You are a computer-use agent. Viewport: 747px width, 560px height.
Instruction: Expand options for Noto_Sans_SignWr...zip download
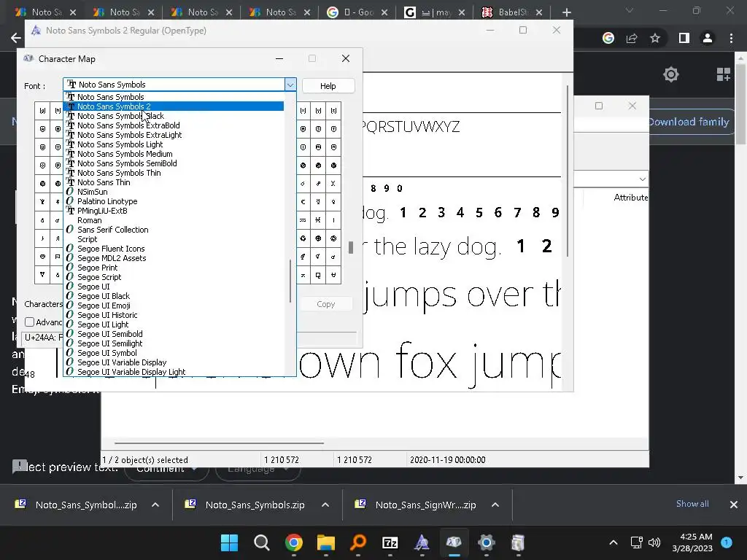[x=495, y=505]
